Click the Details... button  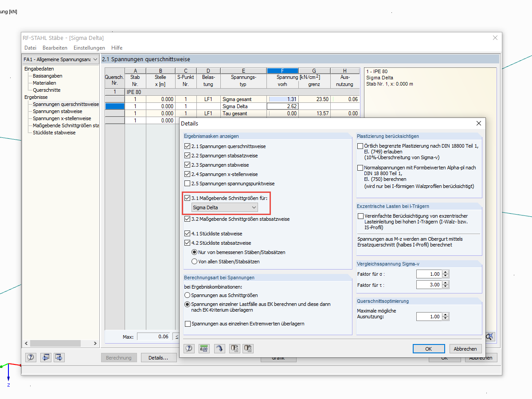(158, 358)
